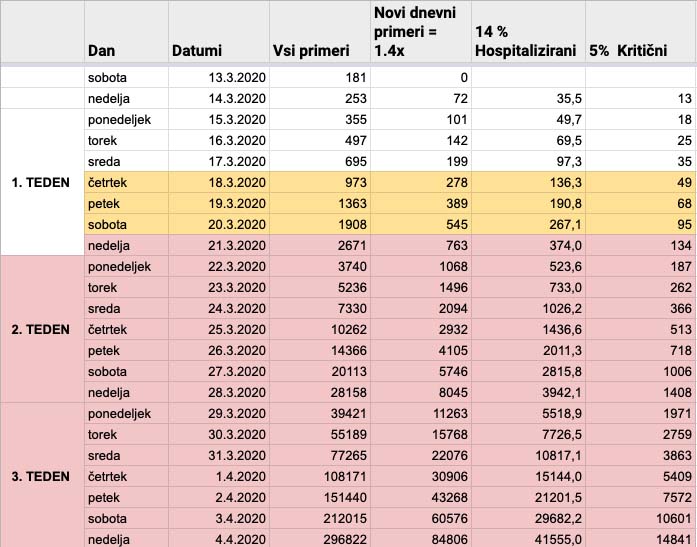
Task: Click the "3. TEDEN" week label cell
Action: pyautogui.click(x=41, y=476)
